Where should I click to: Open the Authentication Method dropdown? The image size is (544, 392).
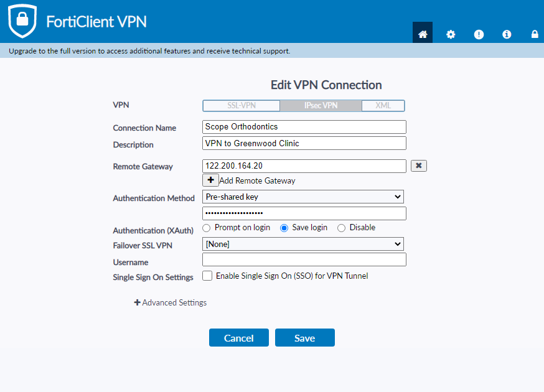[303, 197]
